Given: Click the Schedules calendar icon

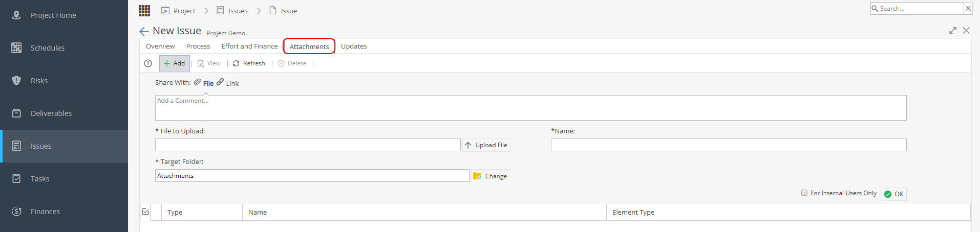Looking at the screenshot, I should (x=16, y=48).
